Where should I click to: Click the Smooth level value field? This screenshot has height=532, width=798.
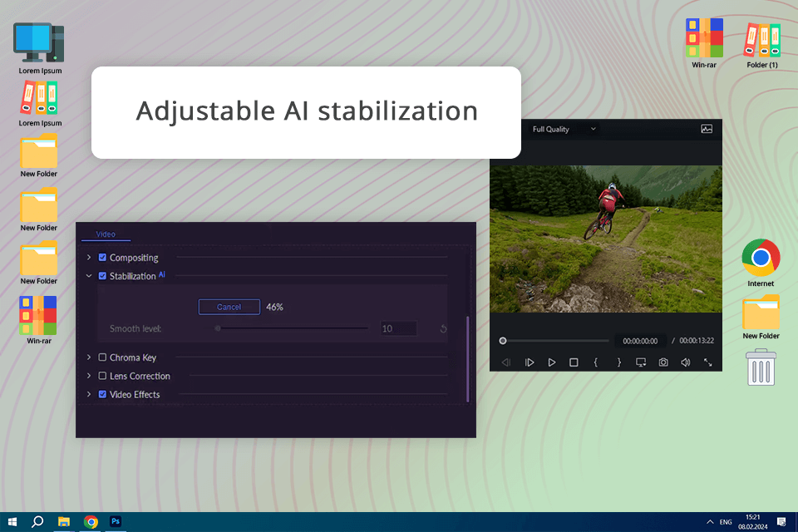click(398, 329)
